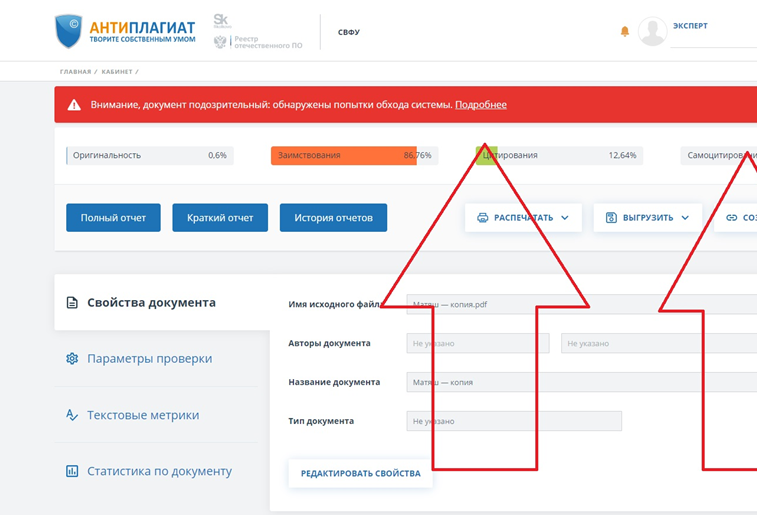Screen dimensions: 757x515
Task: Click the Antiplagiat shield logo
Action: [68, 31]
